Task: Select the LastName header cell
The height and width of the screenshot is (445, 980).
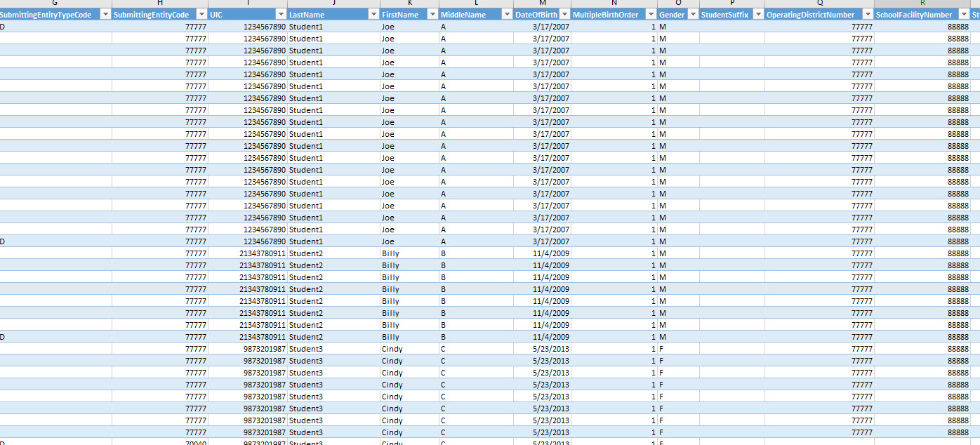Action: (333, 15)
